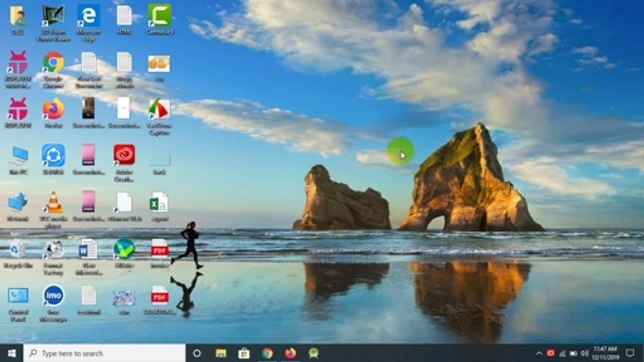
Task: Click the red tray notification icon
Action: [x=551, y=353]
